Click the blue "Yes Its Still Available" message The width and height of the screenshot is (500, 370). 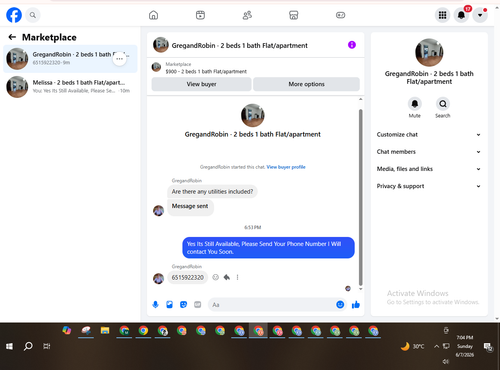click(x=268, y=248)
